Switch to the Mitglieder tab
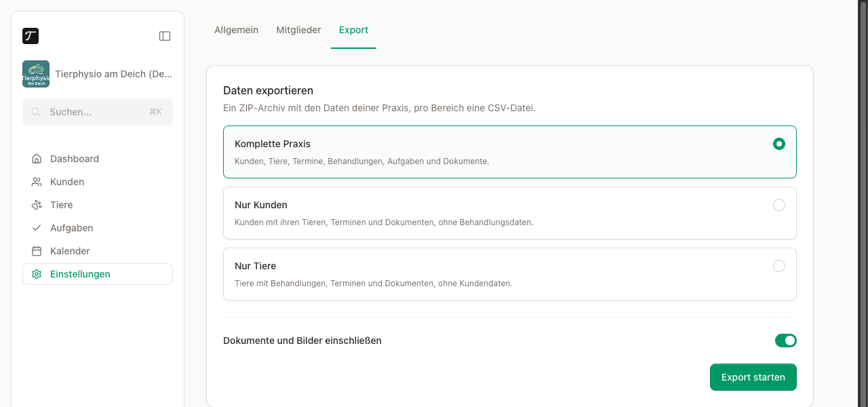The width and height of the screenshot is (868, 407). (298, 30)
